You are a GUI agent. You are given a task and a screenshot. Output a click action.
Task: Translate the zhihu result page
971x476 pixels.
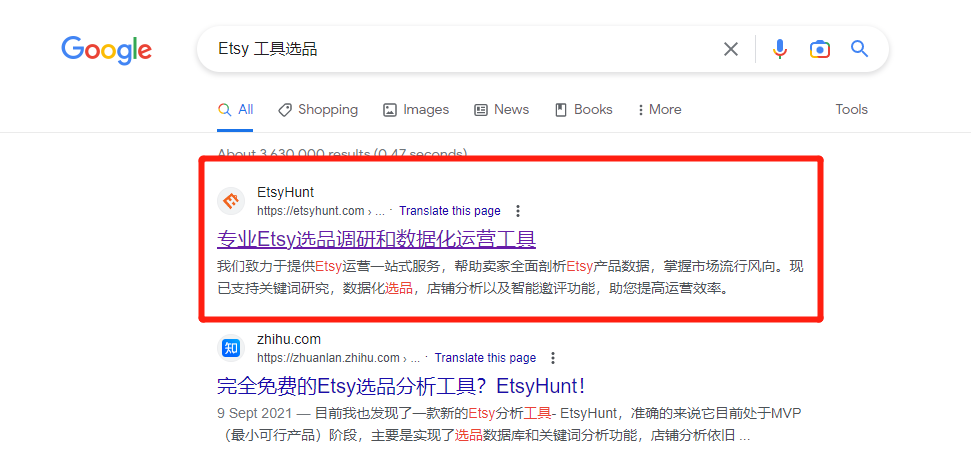pos(485,358)
